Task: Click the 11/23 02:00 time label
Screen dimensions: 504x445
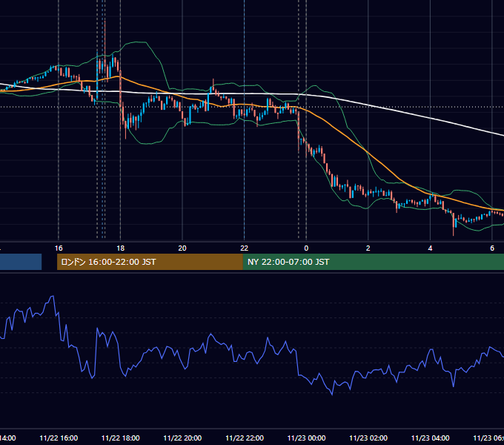Action: coord(368,438)
